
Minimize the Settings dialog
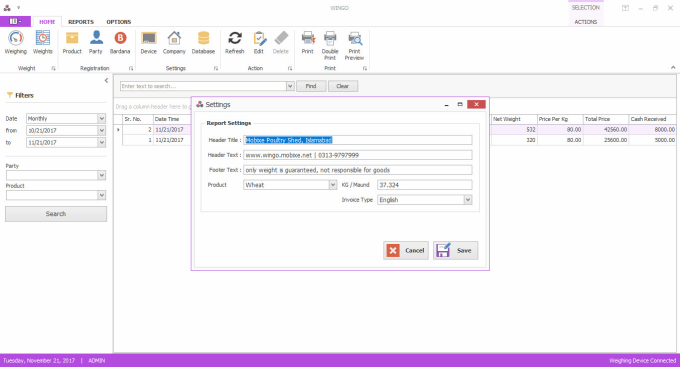[446, 105]
